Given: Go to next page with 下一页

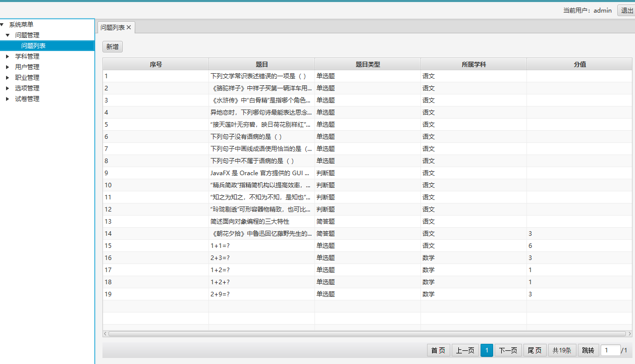Looking at the screenshot, I should [x=508, y=350].
